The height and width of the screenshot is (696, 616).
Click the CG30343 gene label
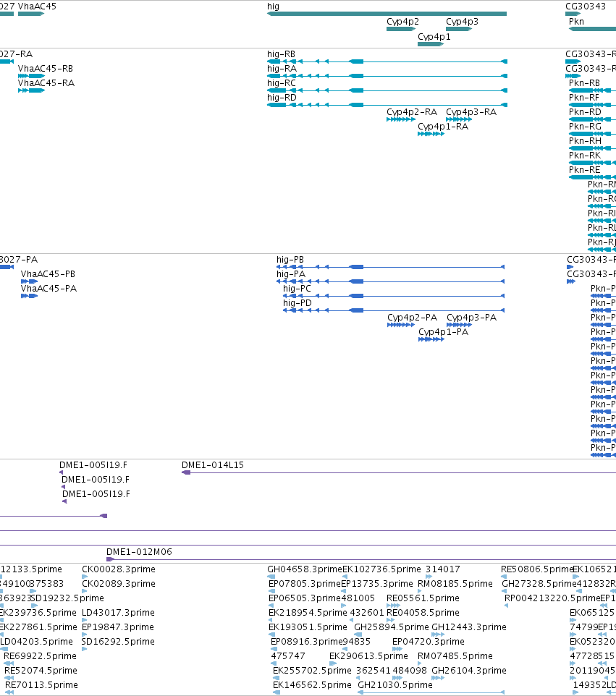(x=586, y=7)
